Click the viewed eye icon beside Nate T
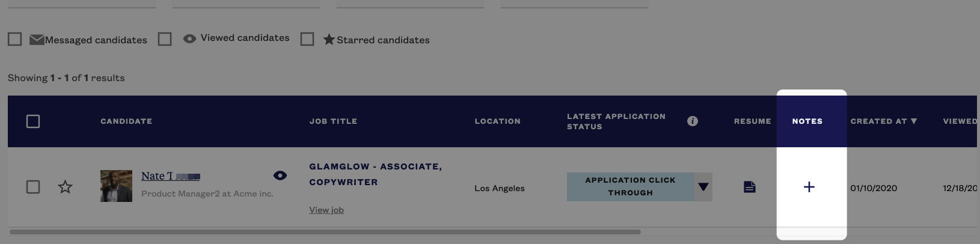The image size is (980, 244). point(280,175)
